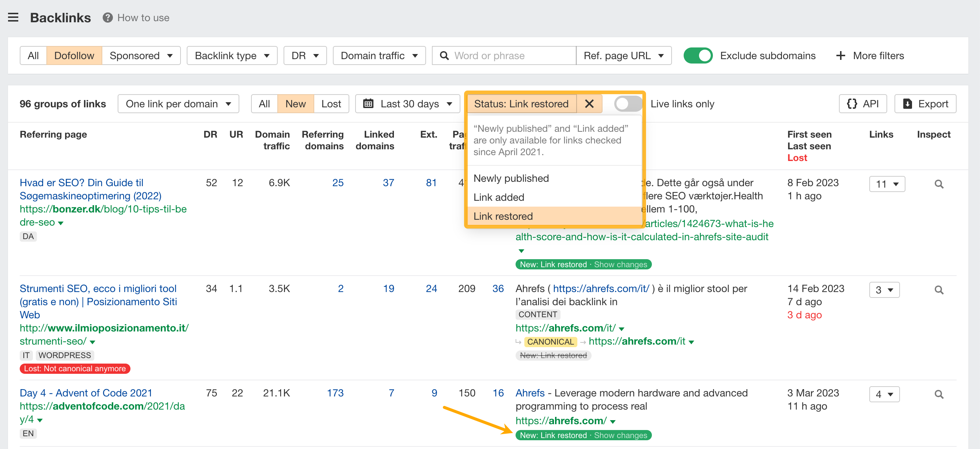Open the How to use link
This screenshot has height=449, width=980.
(143, 18)
